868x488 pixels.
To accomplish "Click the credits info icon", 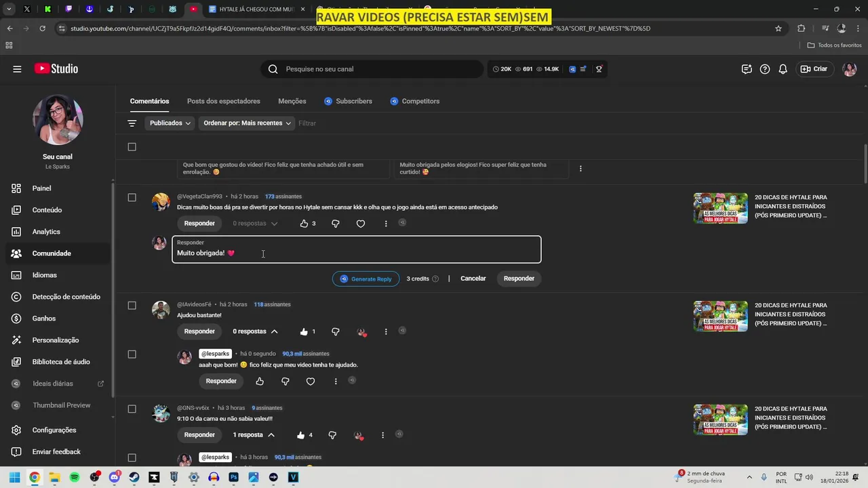I will pos(435,279).
